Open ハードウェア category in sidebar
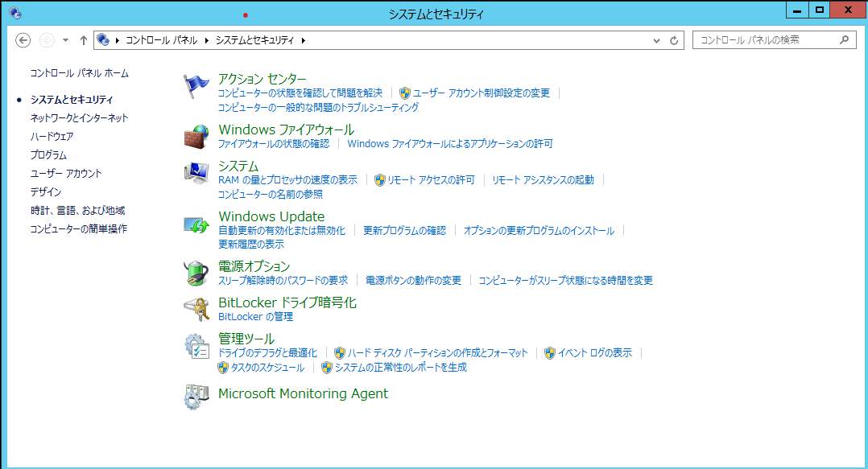 tap(52, 136)
